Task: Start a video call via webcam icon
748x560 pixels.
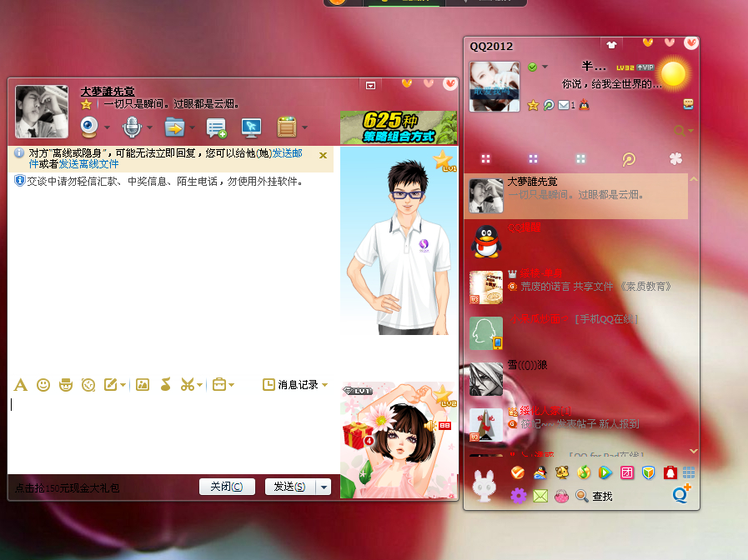Action: pos(89,127)
